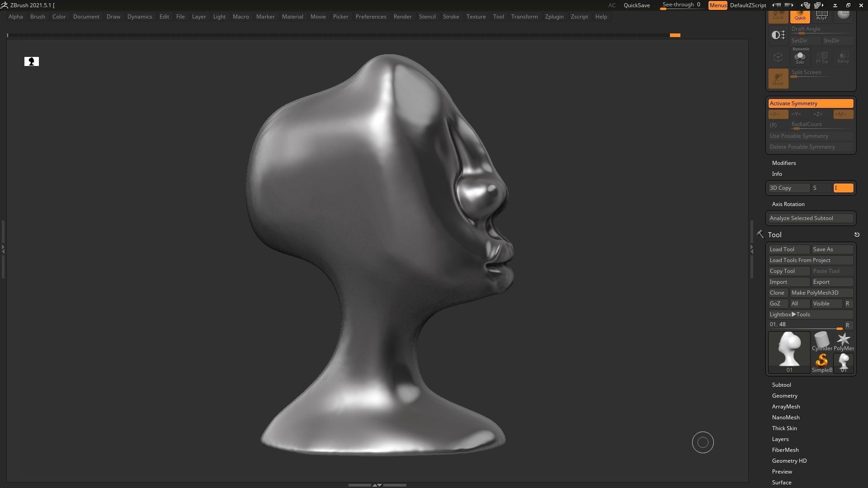Click the Tool palette dock circular-arrow icon

857,235
